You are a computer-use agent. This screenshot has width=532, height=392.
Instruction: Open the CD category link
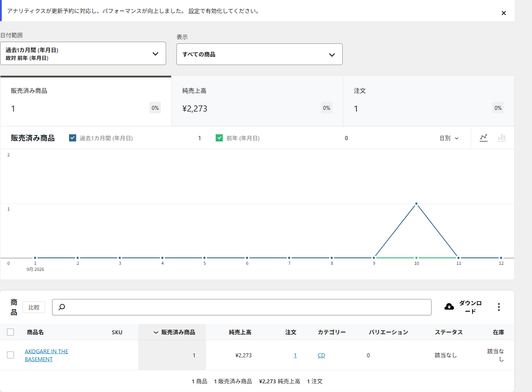point(321,355)
